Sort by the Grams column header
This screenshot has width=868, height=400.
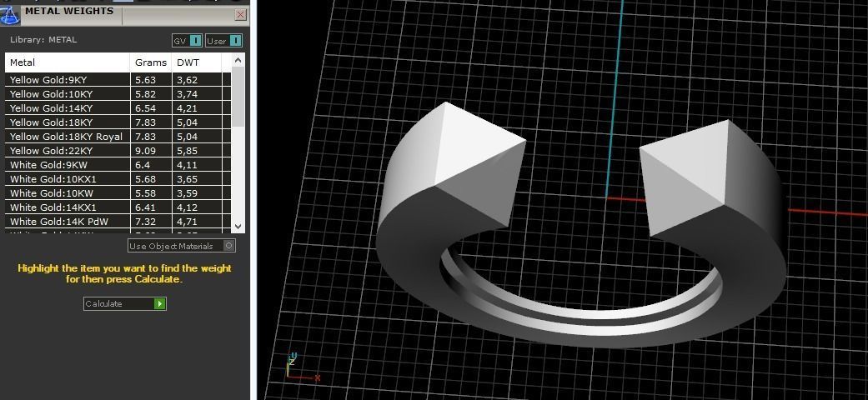pos(151,62)
